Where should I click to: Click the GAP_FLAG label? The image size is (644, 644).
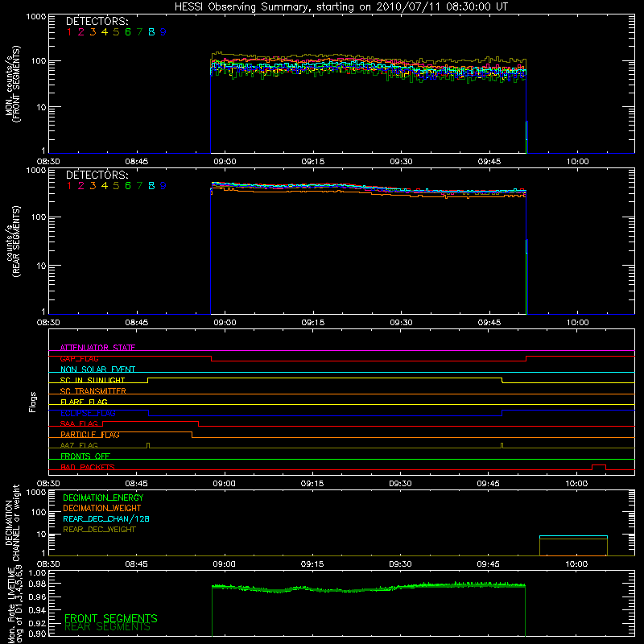pyautogui.click(x=79, y=358)
